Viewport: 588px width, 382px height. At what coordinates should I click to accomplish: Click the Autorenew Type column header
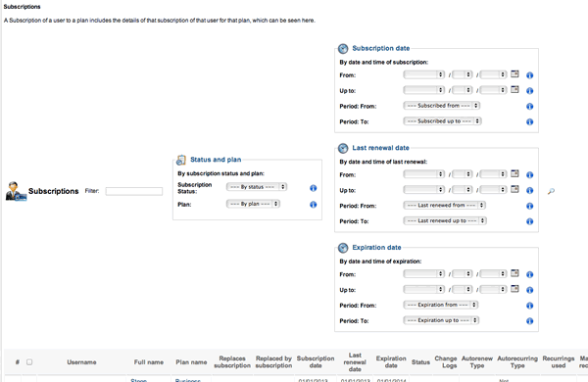coord(477,361)
